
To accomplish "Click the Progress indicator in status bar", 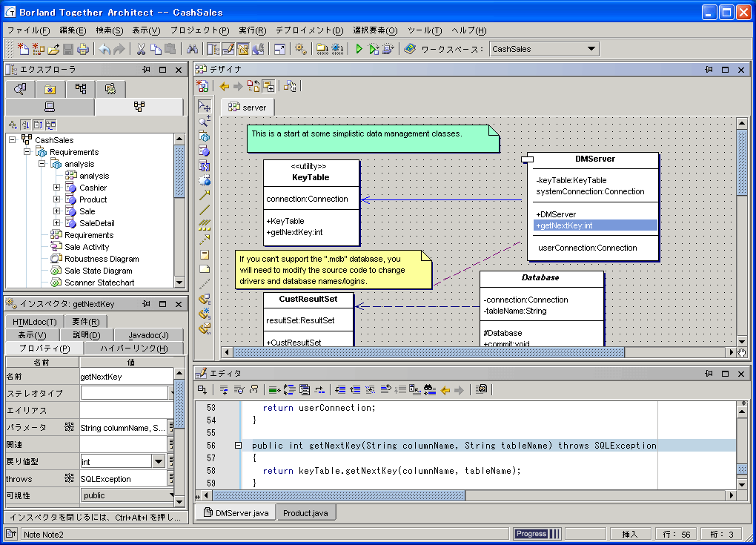I will point(537,534).
